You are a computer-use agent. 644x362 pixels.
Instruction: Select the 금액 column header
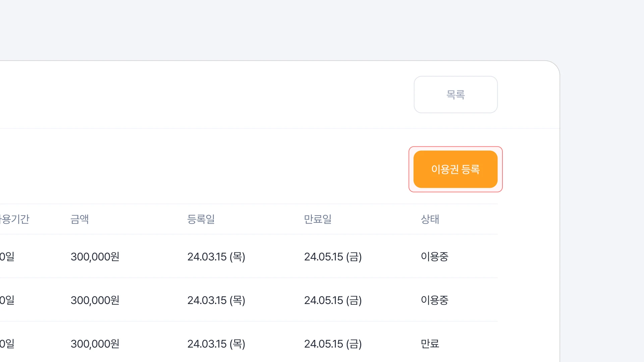tap(79, 219)
